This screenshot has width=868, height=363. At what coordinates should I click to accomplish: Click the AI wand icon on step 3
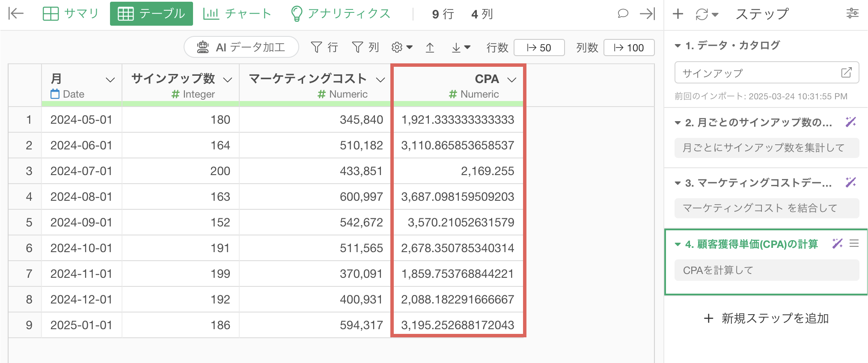(x=850, y=182)
